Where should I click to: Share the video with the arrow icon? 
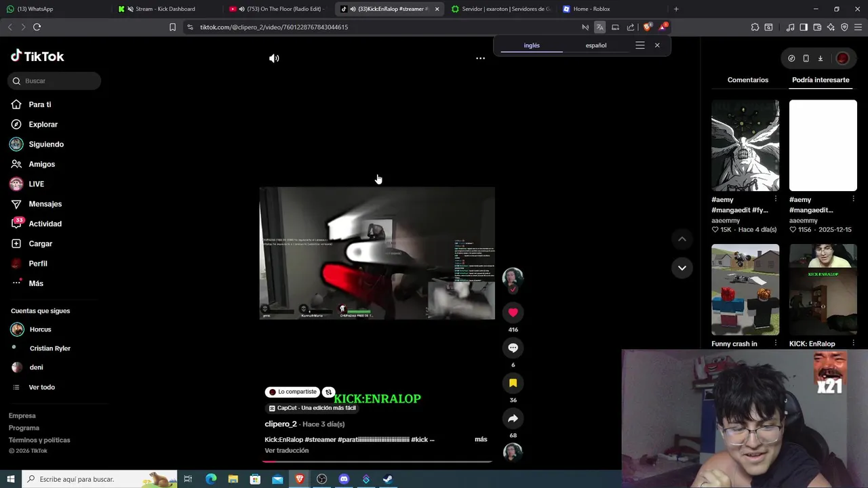pos(513,418)
